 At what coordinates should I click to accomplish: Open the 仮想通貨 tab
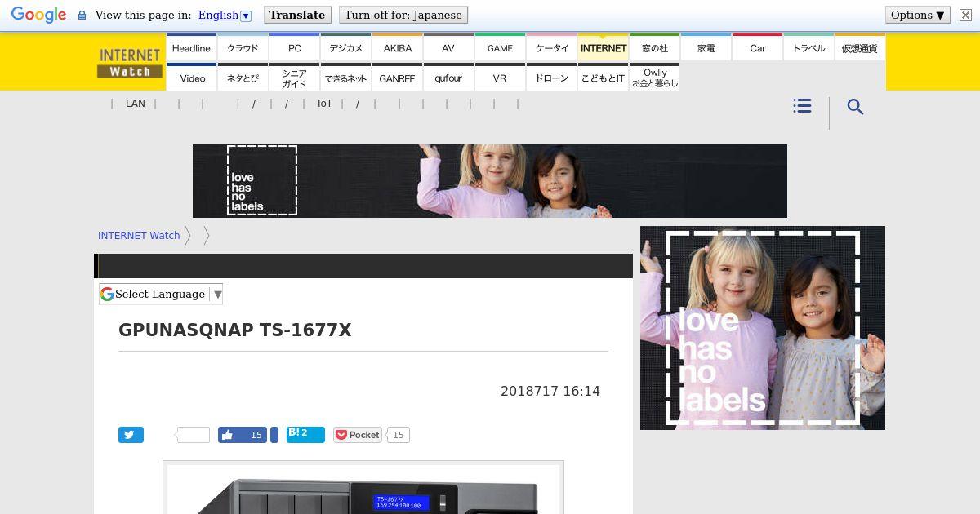(859, 48)
